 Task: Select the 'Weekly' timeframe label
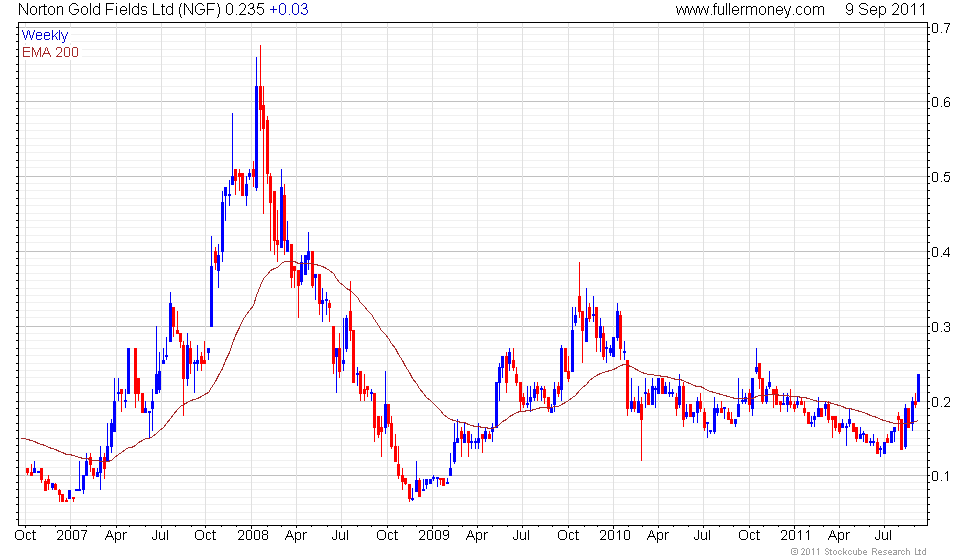44,36
